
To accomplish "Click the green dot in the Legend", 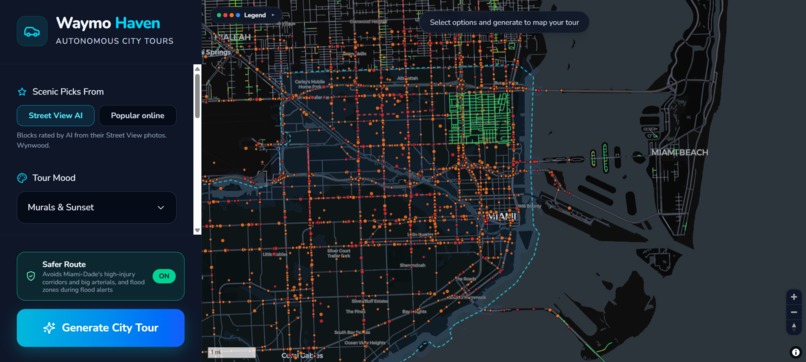I will pos(219,15).
